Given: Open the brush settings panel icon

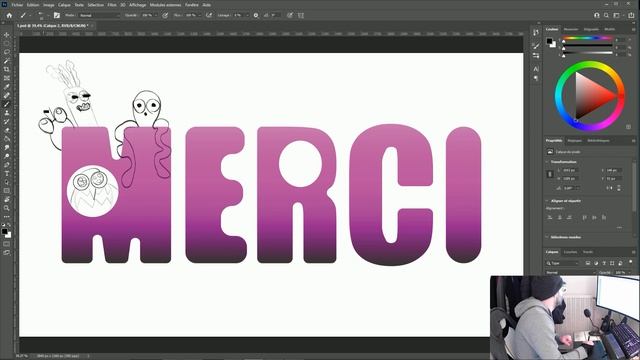Looking at the screenshot, I should pyautogui.click(x=57, y=15).
